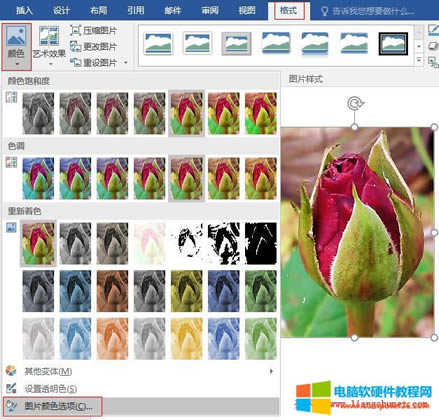Switch to the 视图 tab
The image size is (439, 420).
coord(247,10)
